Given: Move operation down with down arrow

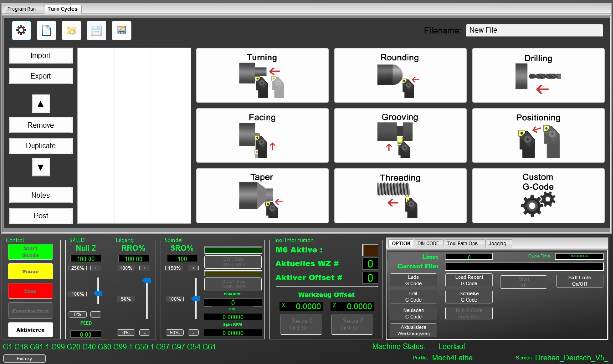Looking at the screenshot, I should [x=41, y=167].
